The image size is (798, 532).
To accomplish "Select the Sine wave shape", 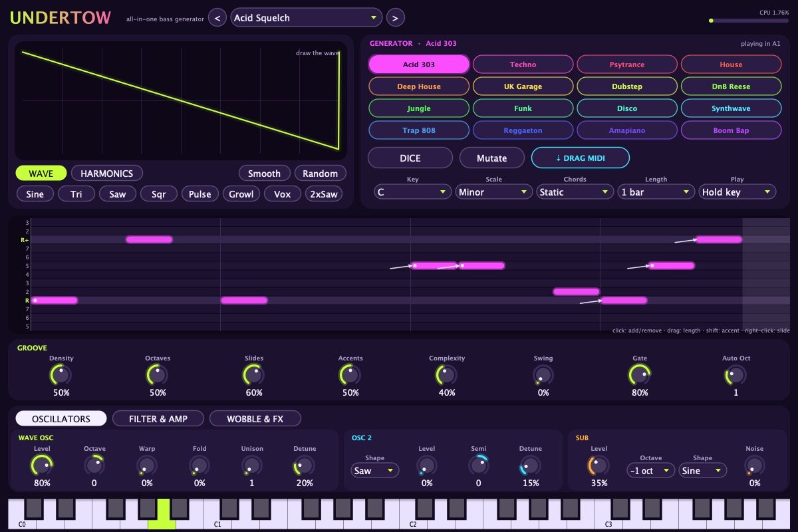I will click(x=35, y=194).
